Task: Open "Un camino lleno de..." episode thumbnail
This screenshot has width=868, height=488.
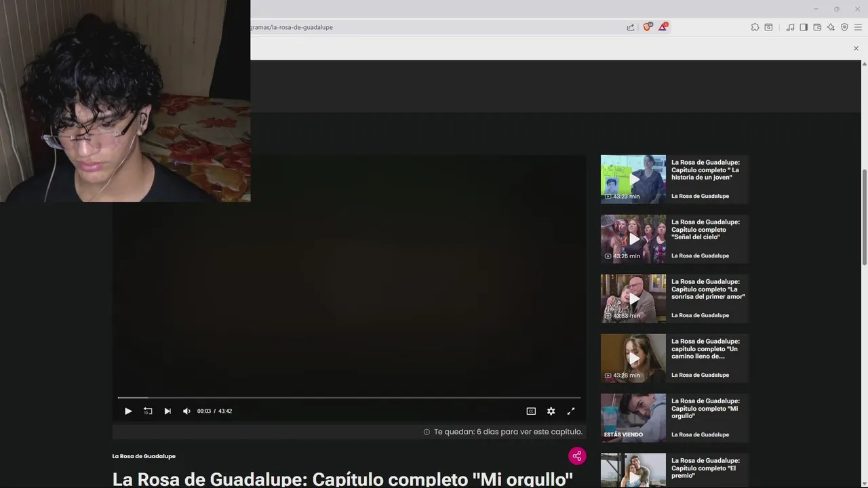Action: tap(633, 358)
